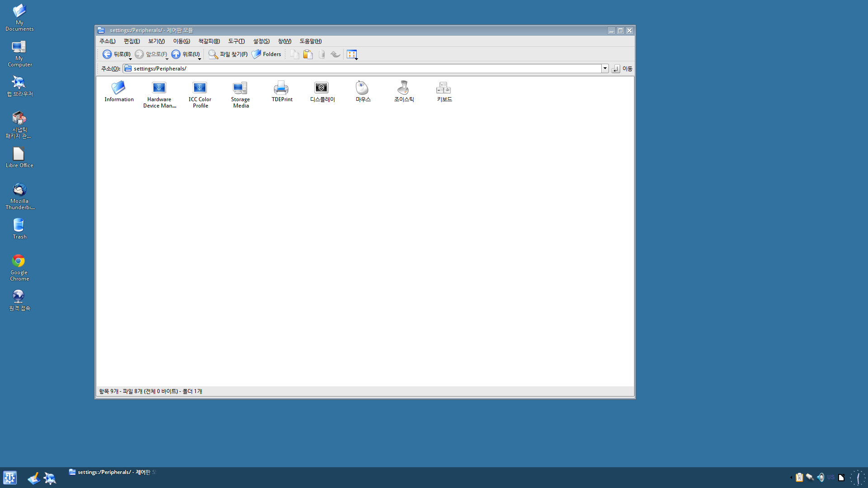This screenshot has width=868, height=488.
Task: Click the window menu icon in title bar
Action: [x=101, y=30]
